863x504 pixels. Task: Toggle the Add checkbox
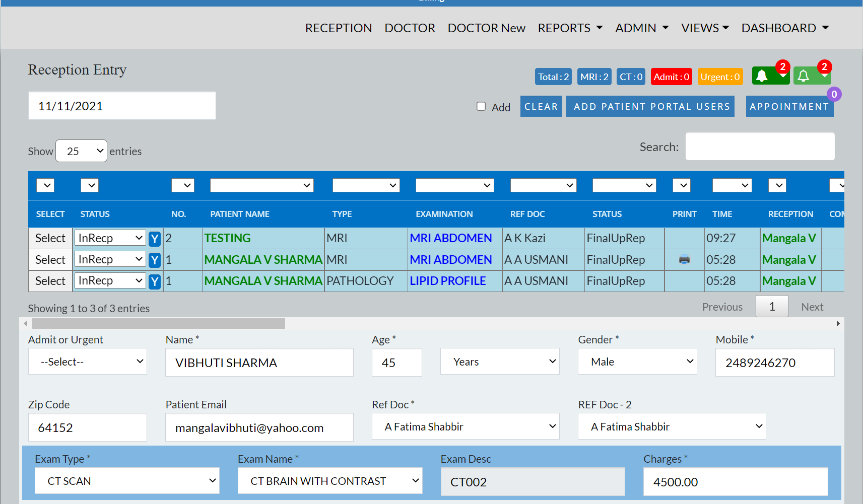click(x=481, y=106)
